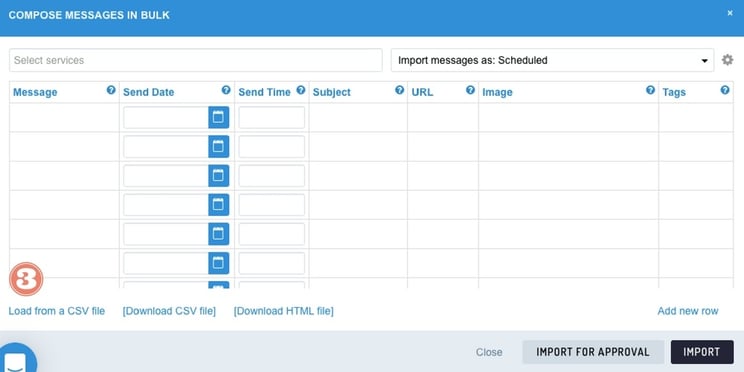Click the first row Send Date input
744x372 pixels.
166,117
